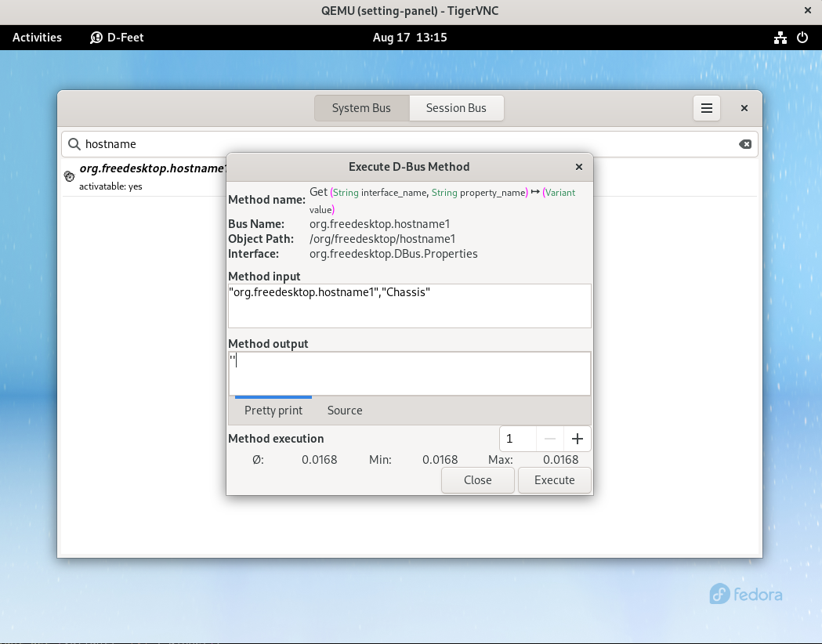Close the TigerVNC window
This screenshot has width=822, height=644.
point(807,10)
